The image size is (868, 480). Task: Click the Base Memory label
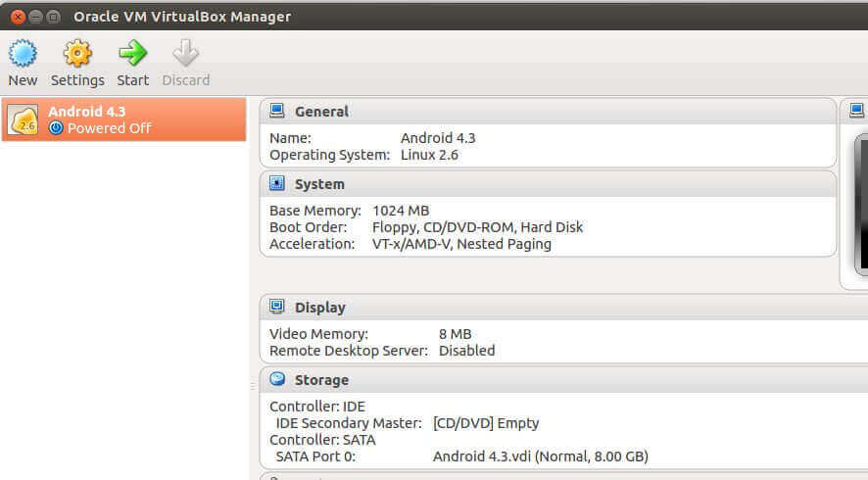coord(315,211)
